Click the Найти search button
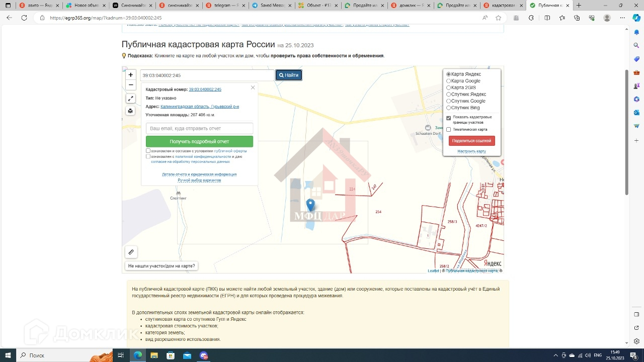Screen dimensions: 644x362 (x=289, y=75)
